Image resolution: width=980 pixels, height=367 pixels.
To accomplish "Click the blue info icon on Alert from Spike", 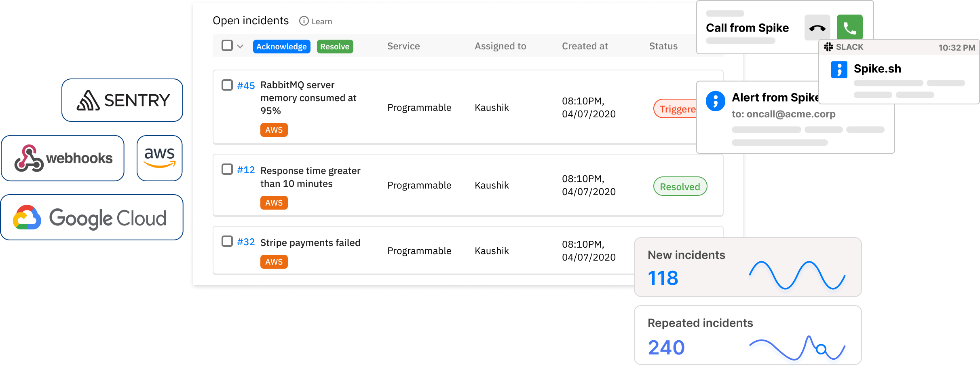I will (716, 102).
